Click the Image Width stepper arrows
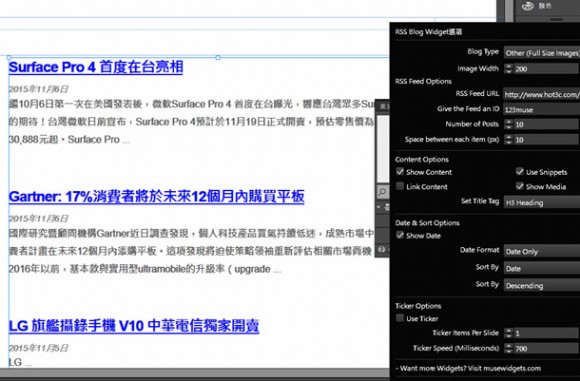The height and width of the screenshot is (381, 580). pos(509,68)
